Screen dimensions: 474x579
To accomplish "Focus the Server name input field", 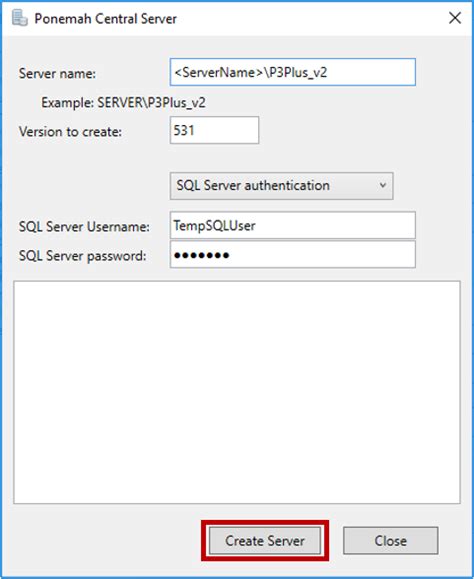I will 292,72.
